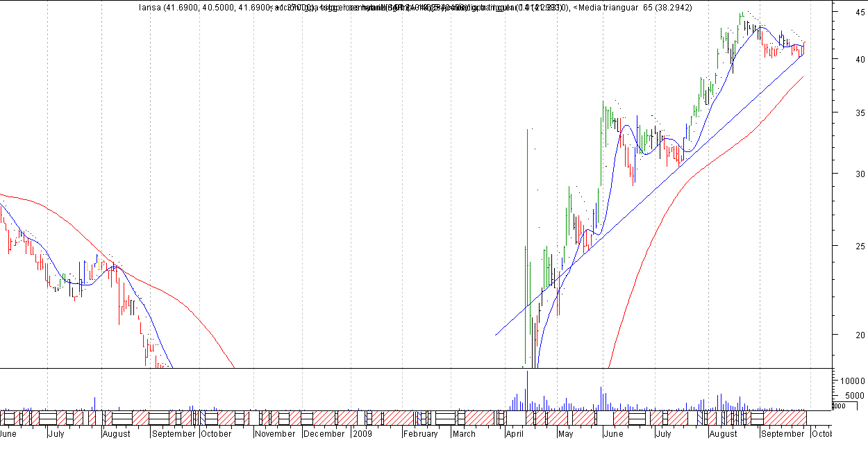The height and width of the screenshot is (459, 868).
Task: Select the straight blue trendline
Action: click(x=649, y=195)
